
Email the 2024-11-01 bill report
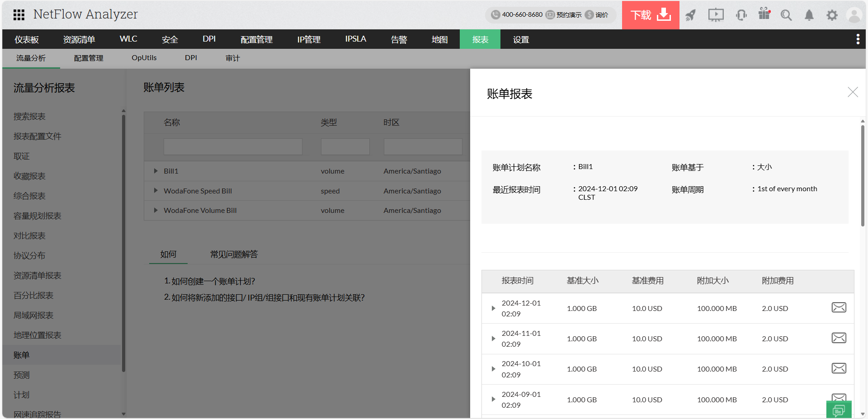(839, 338)
